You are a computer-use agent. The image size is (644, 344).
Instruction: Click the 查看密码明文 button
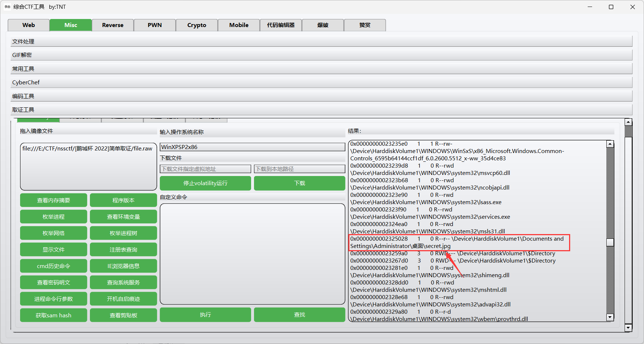[x=53, y=282]
